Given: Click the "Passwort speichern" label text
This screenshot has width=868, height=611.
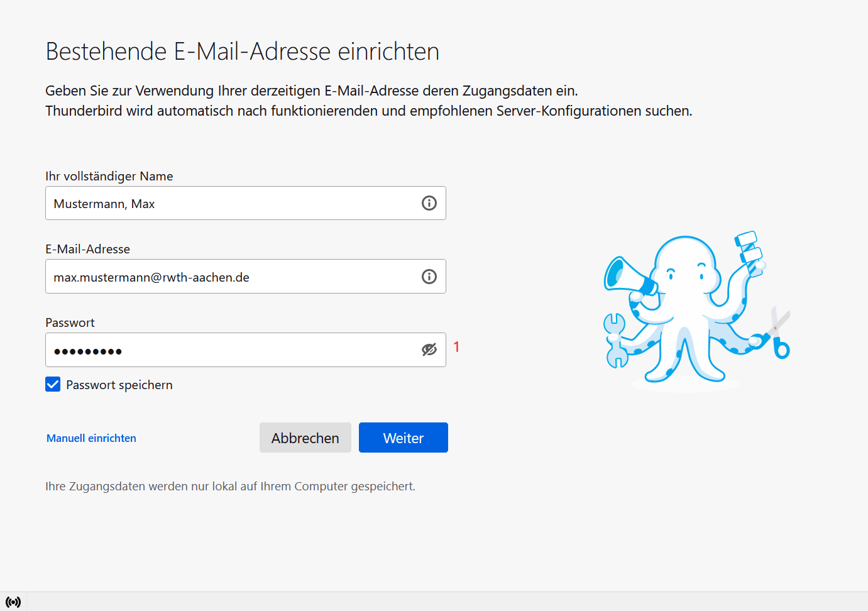Looking at the screenshot, I should (x=119, y=385).
